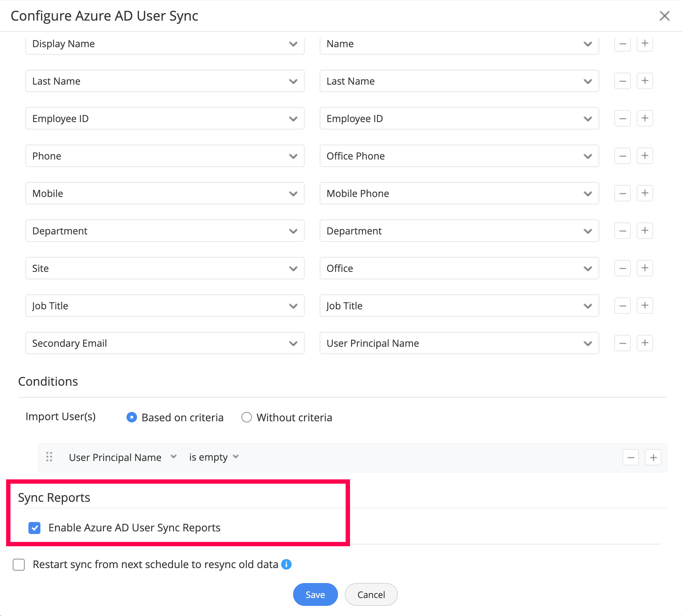Open the criteria User Principal Name dropdown

coord(122,457)
